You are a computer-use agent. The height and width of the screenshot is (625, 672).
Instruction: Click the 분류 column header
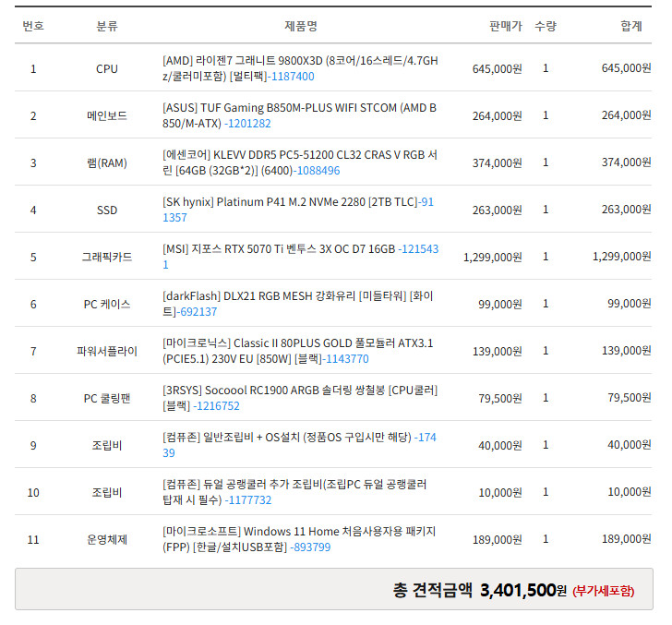[x=107, y=26]
